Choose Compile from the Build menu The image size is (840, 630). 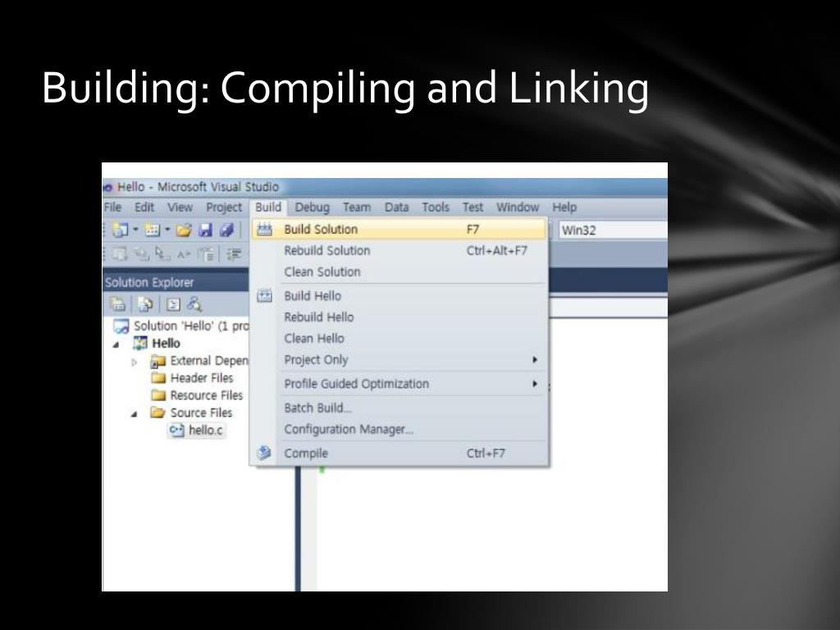(399, 453)
